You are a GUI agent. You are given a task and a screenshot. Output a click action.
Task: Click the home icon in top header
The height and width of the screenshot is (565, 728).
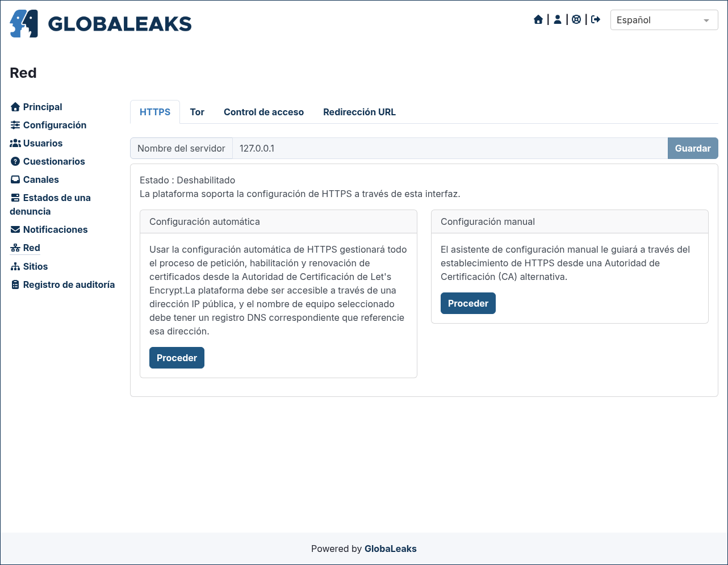click(538, 20)
